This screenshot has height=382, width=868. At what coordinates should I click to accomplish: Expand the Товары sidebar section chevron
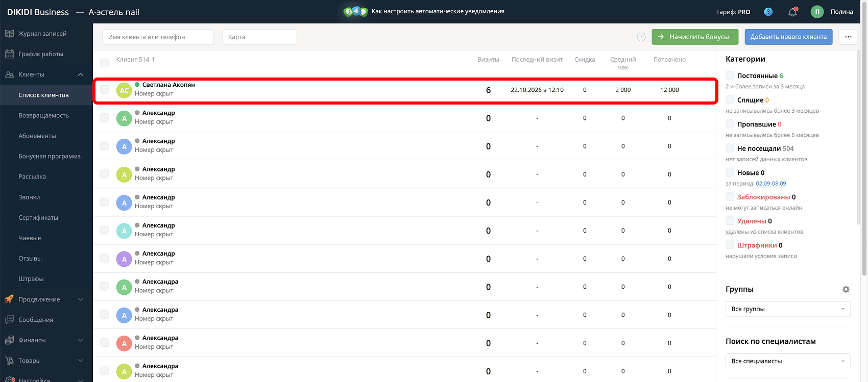[x=81, y=361]
